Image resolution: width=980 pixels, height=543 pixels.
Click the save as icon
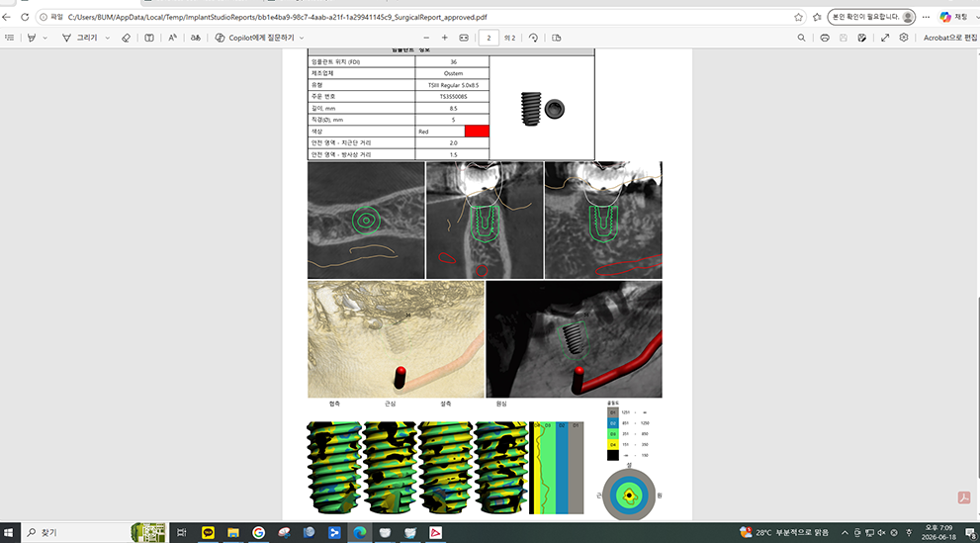(862, 38)
